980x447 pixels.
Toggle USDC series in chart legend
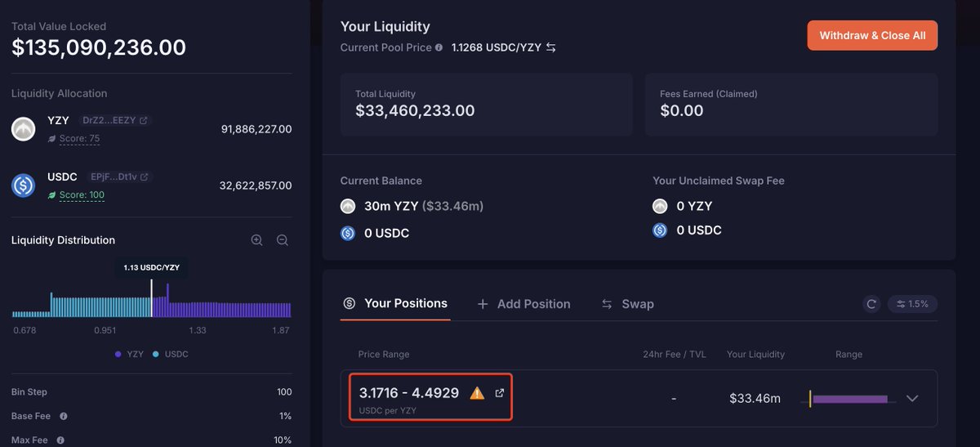point(171,354)
